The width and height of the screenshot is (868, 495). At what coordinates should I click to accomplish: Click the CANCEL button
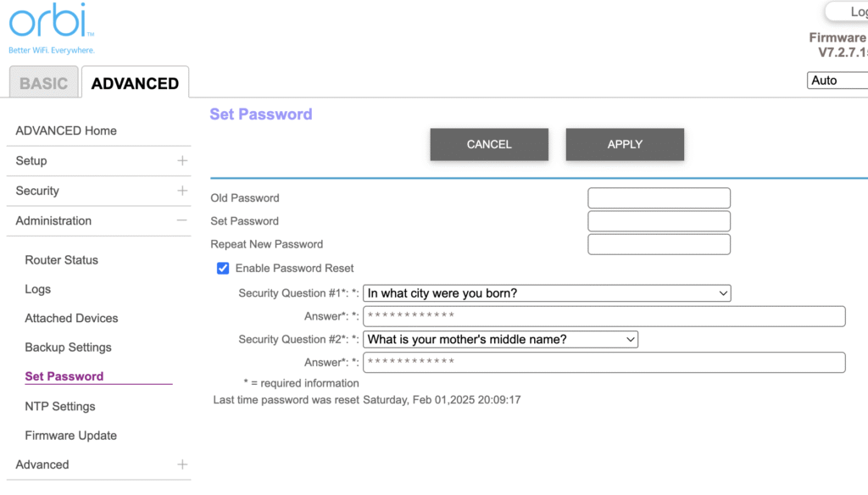(x=489, y=144)
